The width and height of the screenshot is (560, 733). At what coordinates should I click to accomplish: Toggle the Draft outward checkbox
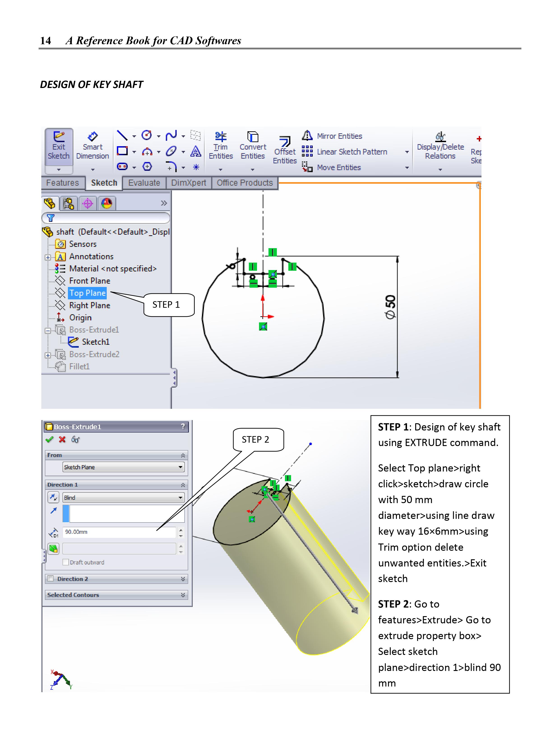point(66,562)
